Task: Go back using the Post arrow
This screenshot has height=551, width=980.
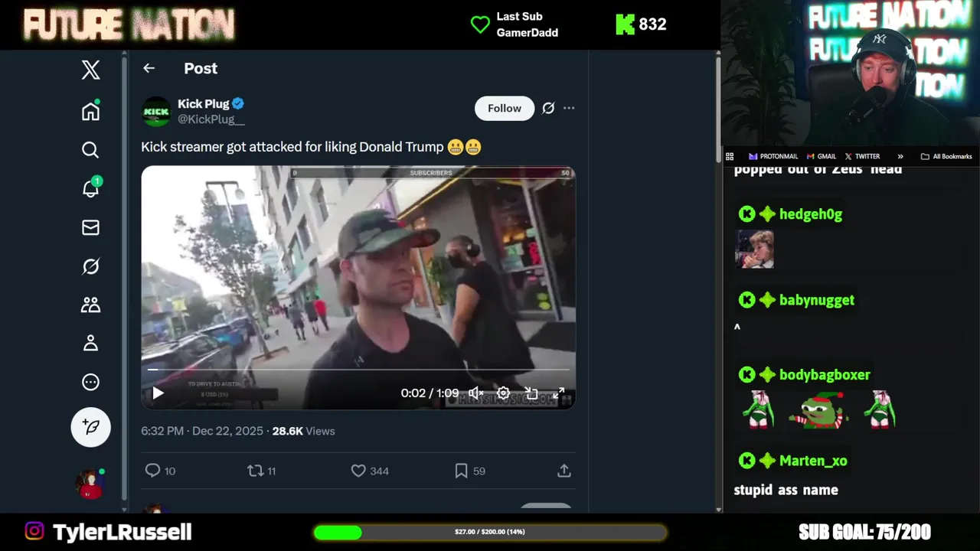Action: (x=149, y=68)
